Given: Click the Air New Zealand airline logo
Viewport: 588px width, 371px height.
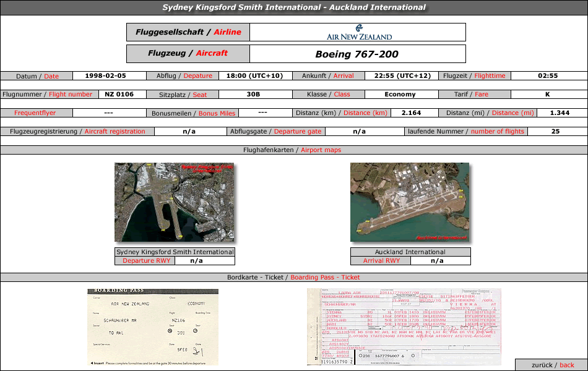Looking at the screenshot, I should point(359,32).
